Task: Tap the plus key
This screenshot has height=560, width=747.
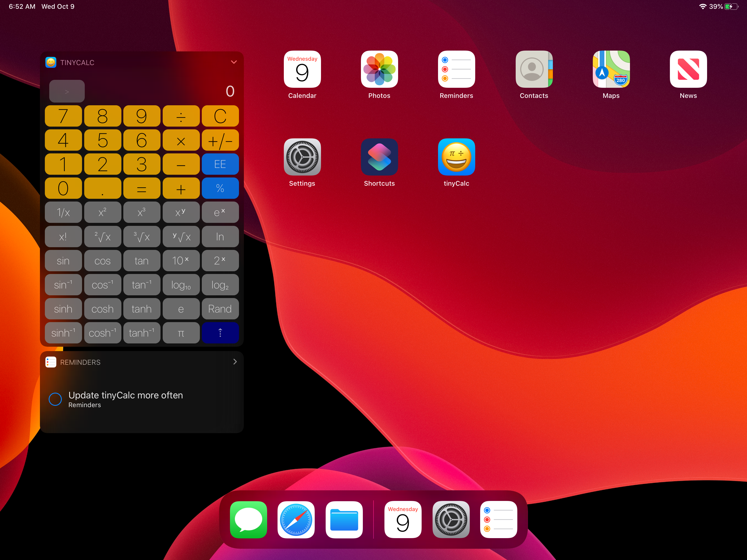Action: point(181,188)
